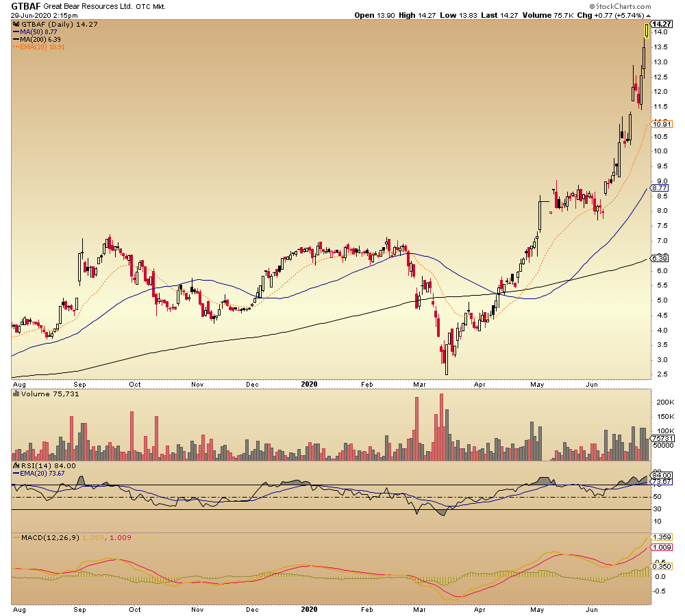Image resolution: width=685 pixels, height=616 pixels.
Task: Click the Apr label on the MACD panel's time axis
Action: tap(480, 609)
